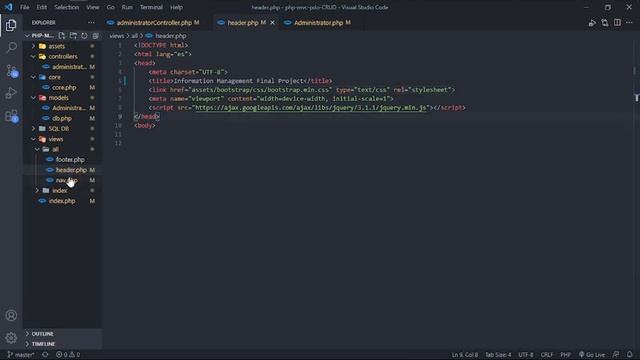The height and width of the screenshot is (360, 640).
Task: Switch to administratorController.php tab
Action: pyautogui.click(x=153, y=23)
